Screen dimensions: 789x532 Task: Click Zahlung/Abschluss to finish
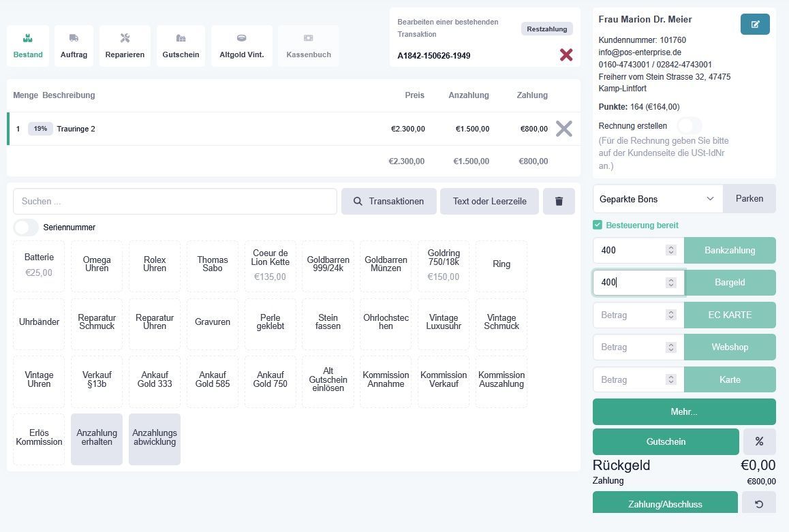pos(665,503)
